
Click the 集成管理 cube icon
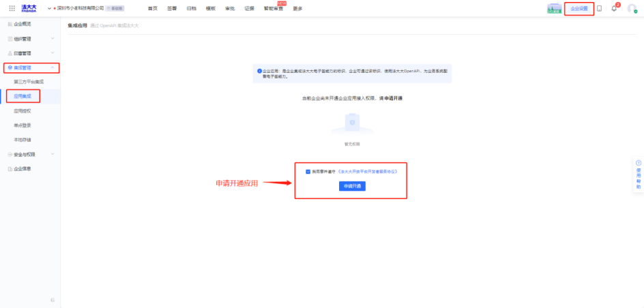(x=10, y=67)
